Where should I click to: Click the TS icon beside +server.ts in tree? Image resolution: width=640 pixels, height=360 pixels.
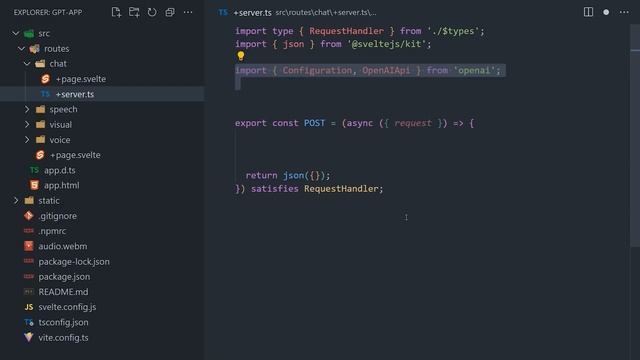point(45,94)
